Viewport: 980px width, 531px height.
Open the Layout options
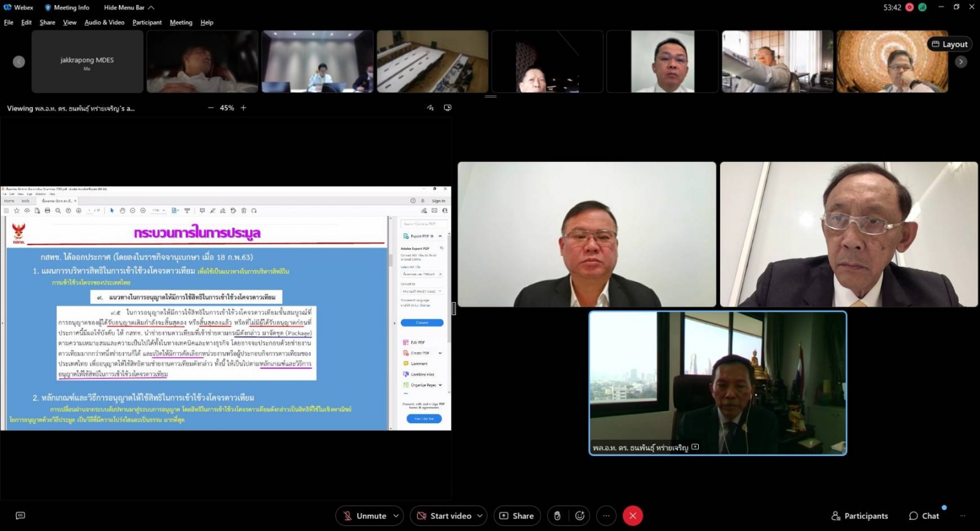click(949, 44)
